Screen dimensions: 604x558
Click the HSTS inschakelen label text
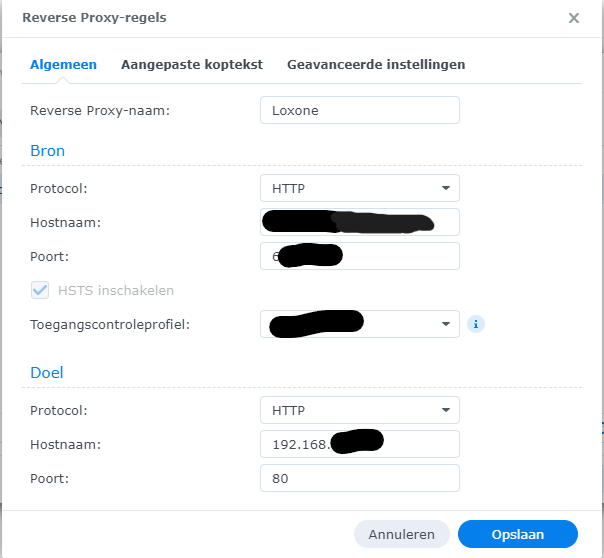tap(115, 290)
